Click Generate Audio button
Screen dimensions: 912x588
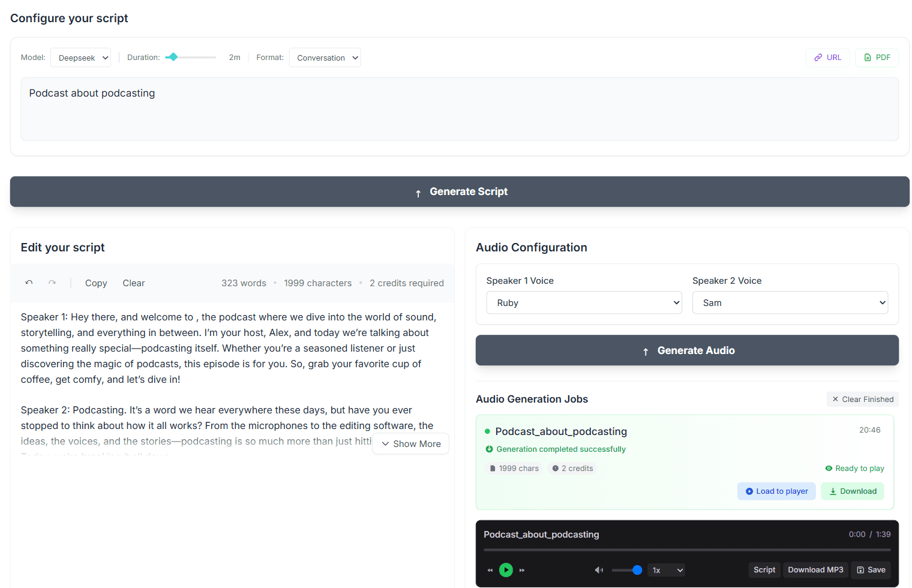coord(687,350)
